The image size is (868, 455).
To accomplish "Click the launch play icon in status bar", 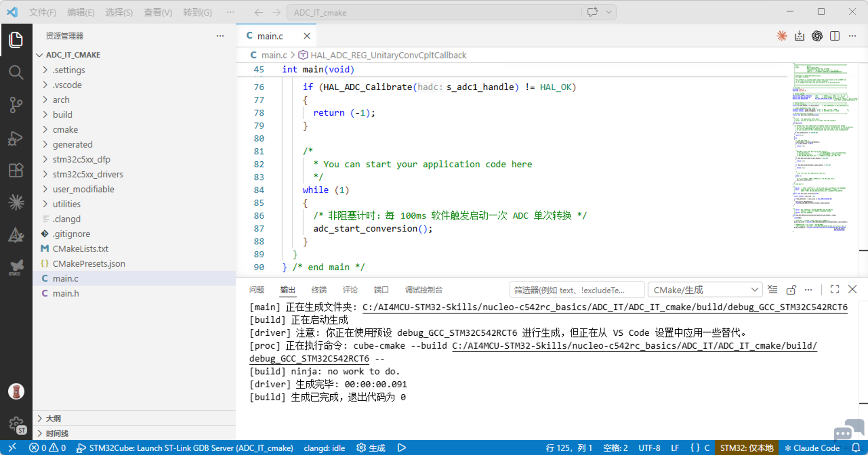I will [x=401, y=448].
